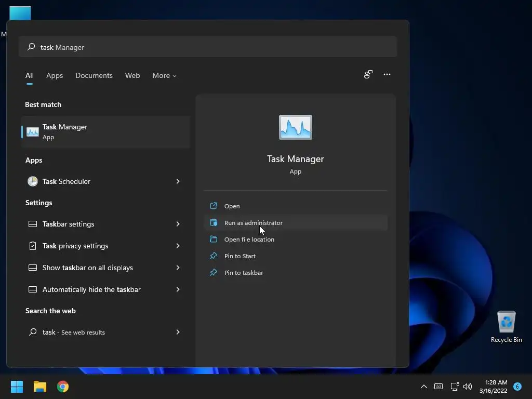Image resolution: width=532 pixels, height=399 pixels.
Task: Click the Taskbar settings icon
Action: point(33,224)
